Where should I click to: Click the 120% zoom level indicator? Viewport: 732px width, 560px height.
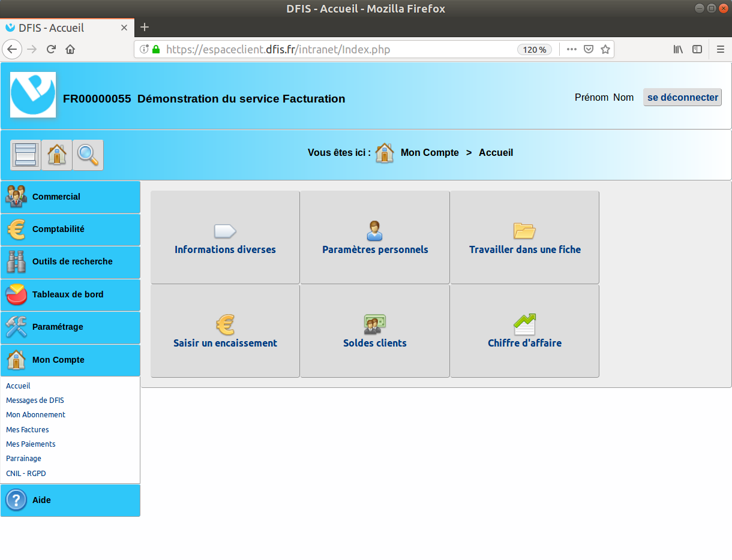tap(534, 50)
